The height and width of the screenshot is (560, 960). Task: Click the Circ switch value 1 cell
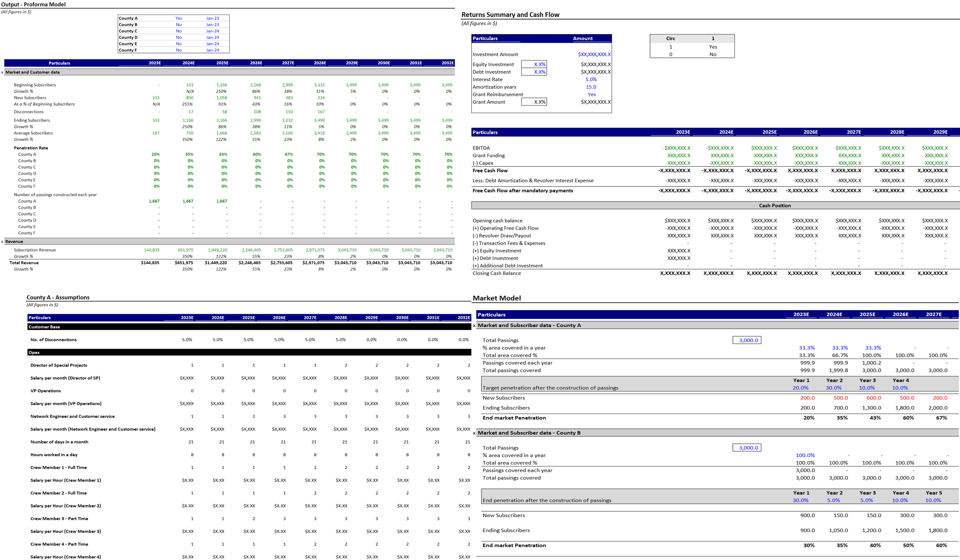[713, 38]
